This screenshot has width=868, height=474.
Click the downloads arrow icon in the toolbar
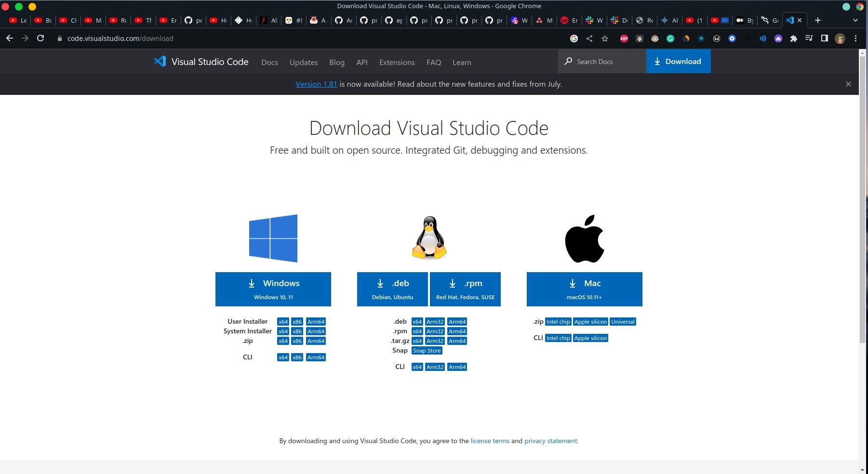pyautogui.click(x=640, y=38)
